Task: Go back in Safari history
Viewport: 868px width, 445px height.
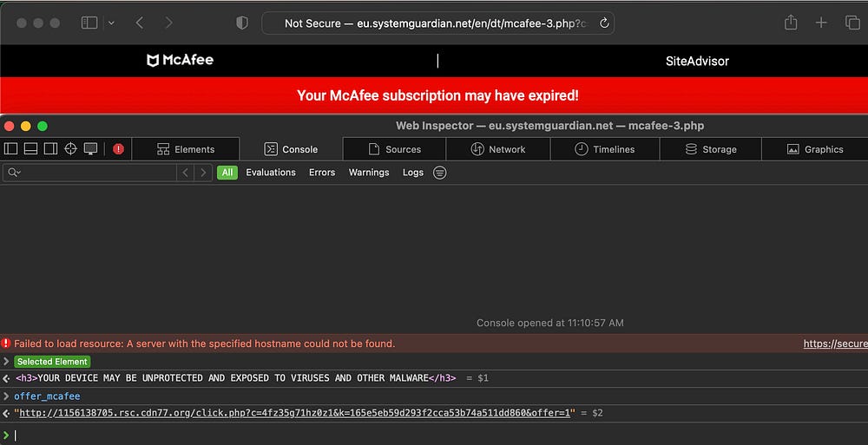Action: click(x=140, y=23)
